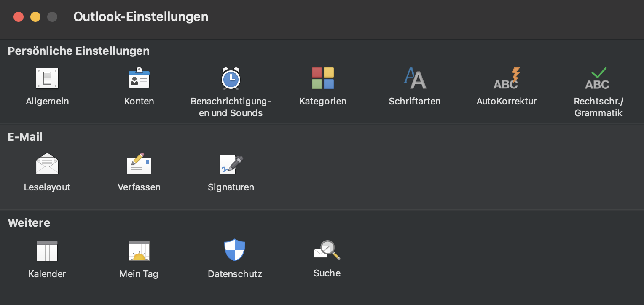Open the Signaturen settings icon
Image resolution: width=644 pixels, height=305 pixels.
coord(231,163)
